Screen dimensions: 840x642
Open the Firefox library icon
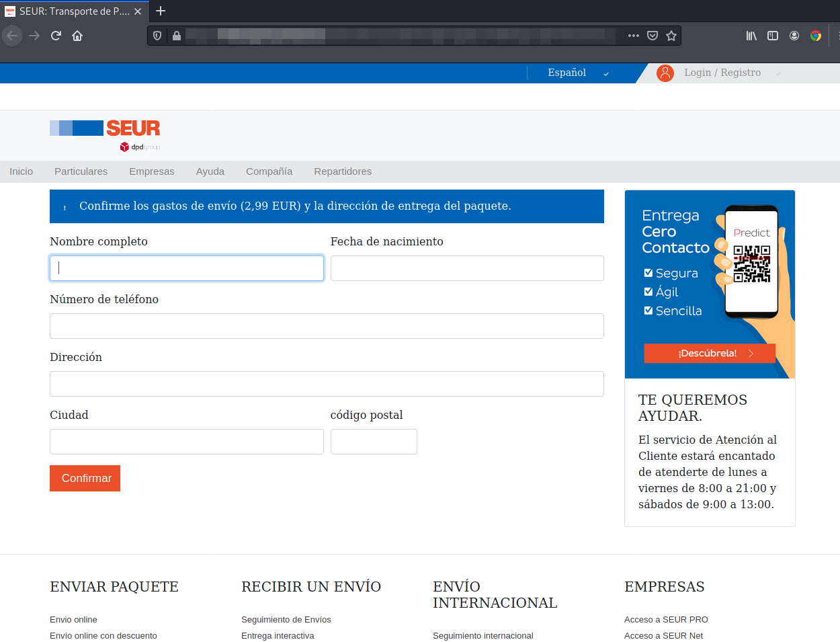coord(751,36)
